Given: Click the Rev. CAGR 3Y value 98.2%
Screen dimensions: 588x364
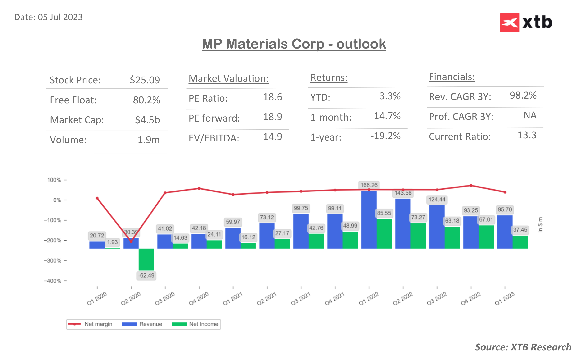Looking at the screenshot, I should (x=523, y=95).
